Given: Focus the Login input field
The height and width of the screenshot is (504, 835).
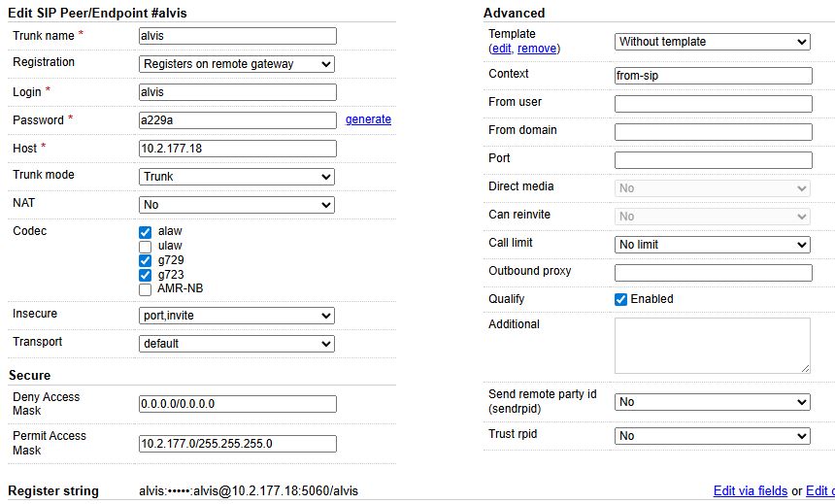Looking at the screenshot, I should [238, 91].
